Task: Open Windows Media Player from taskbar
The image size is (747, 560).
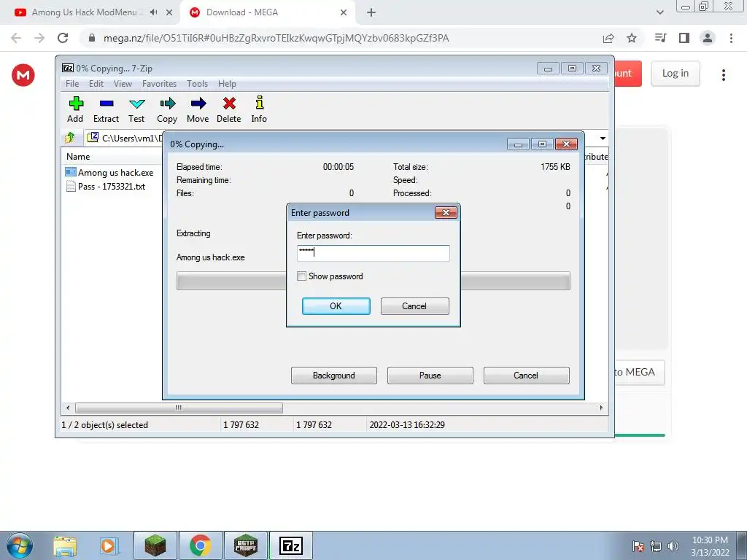Action: [108, 545]
